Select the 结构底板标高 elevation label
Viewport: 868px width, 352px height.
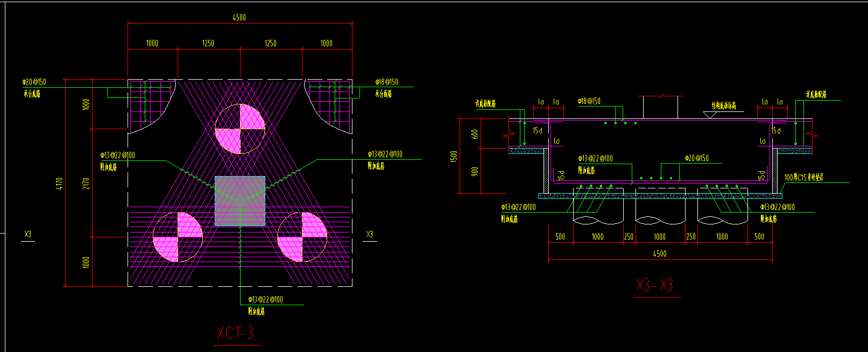724,105
